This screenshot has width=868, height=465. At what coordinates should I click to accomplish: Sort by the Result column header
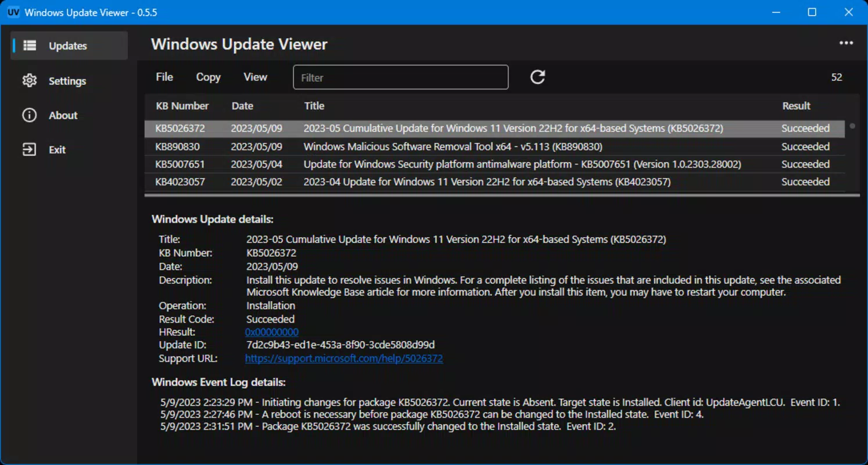point(796,106)
